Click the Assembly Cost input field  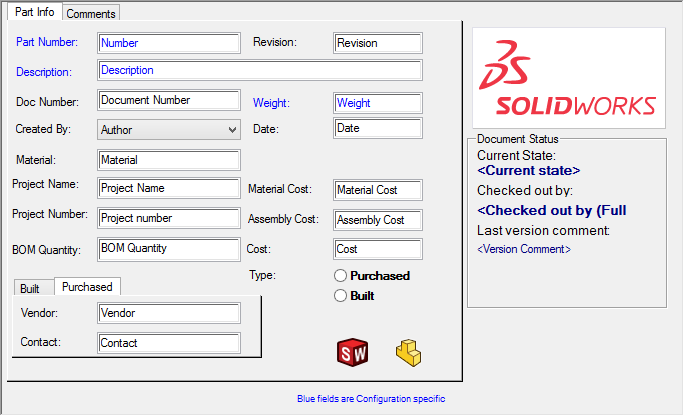(378, 220)
